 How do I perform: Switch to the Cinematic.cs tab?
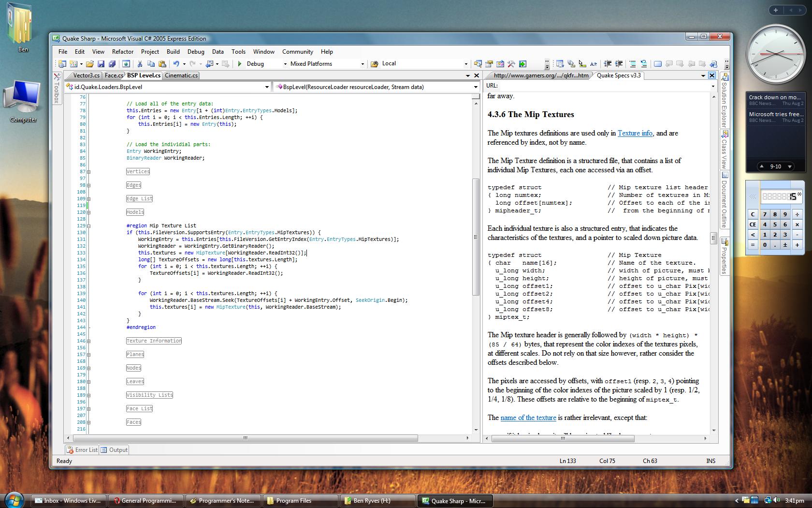181,75
